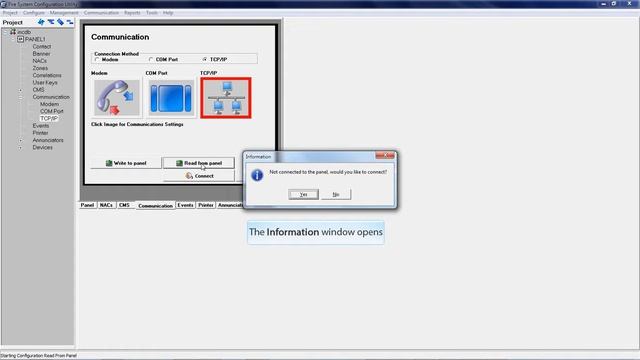Expand the Annunciators tree node
The height and width of the screenshot is (360, 640).
pos(20,140)
